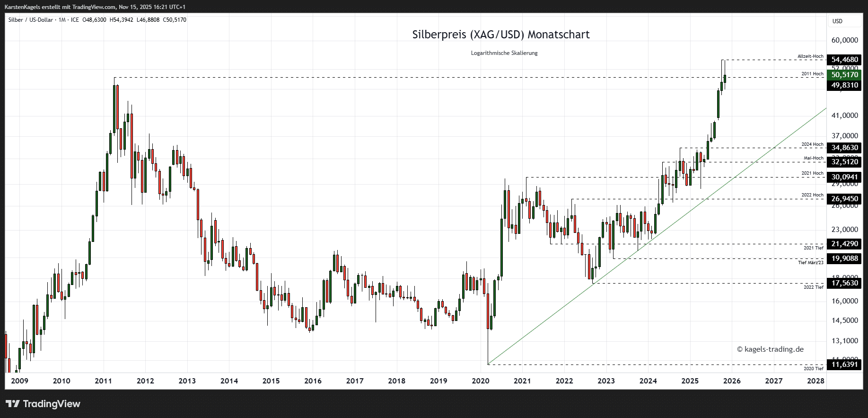
Task: Select year 2026 on the time axis
Action: tap(732, 381)
